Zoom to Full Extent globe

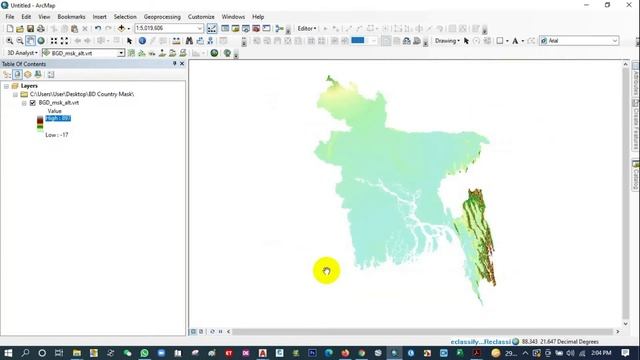41,41
